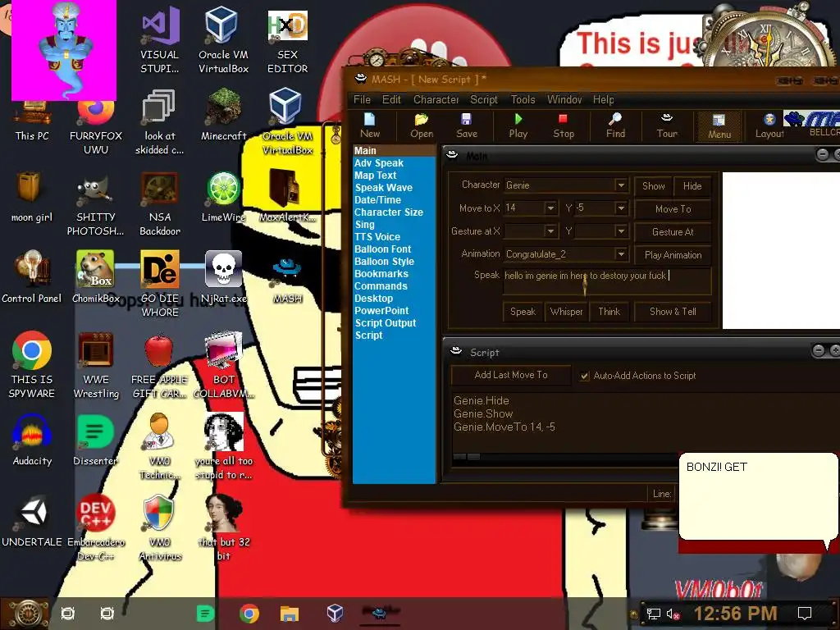Screen dimensions: 840x630
Task: Click the Show character button
Action: [653, 186]
